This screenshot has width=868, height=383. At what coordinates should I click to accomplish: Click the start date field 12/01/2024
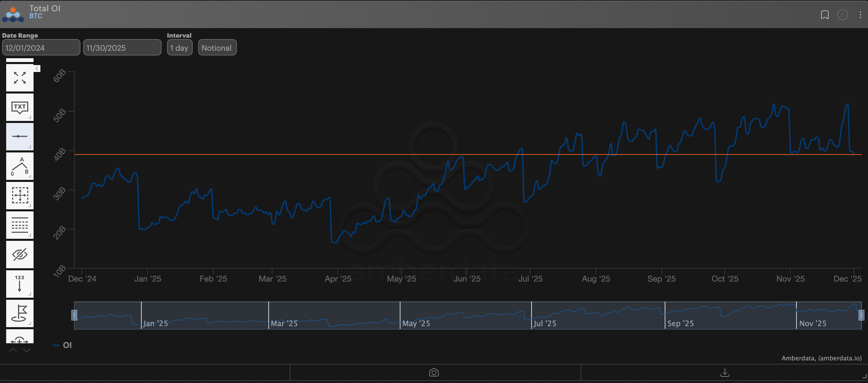(41, 48)
